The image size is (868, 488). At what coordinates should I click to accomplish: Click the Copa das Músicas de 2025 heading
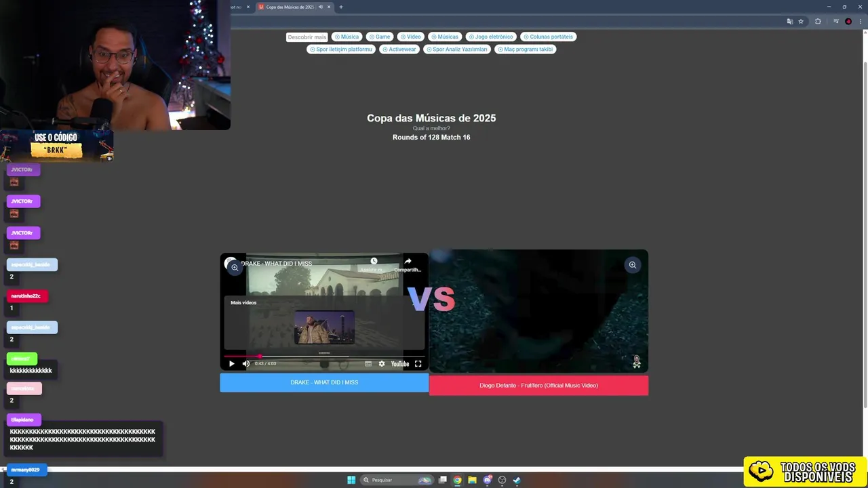click(x=431, y=118)
